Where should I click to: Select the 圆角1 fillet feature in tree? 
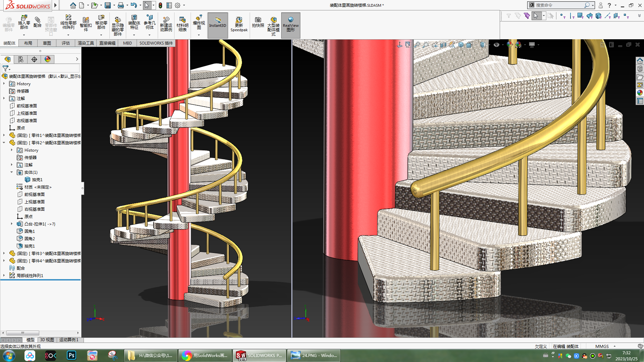30,231
